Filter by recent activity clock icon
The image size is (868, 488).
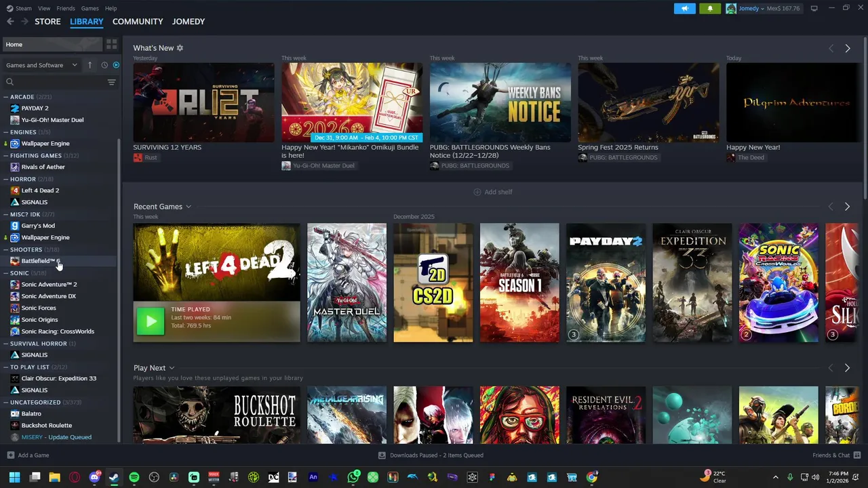pyautogui.click(x=104, y=65)
